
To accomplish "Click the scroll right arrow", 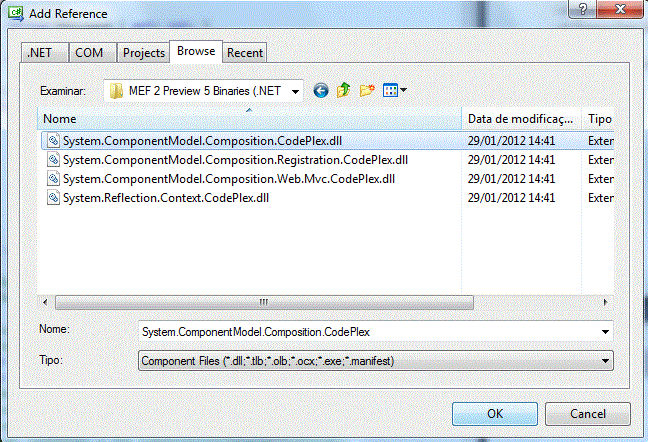I will [606, 302].
